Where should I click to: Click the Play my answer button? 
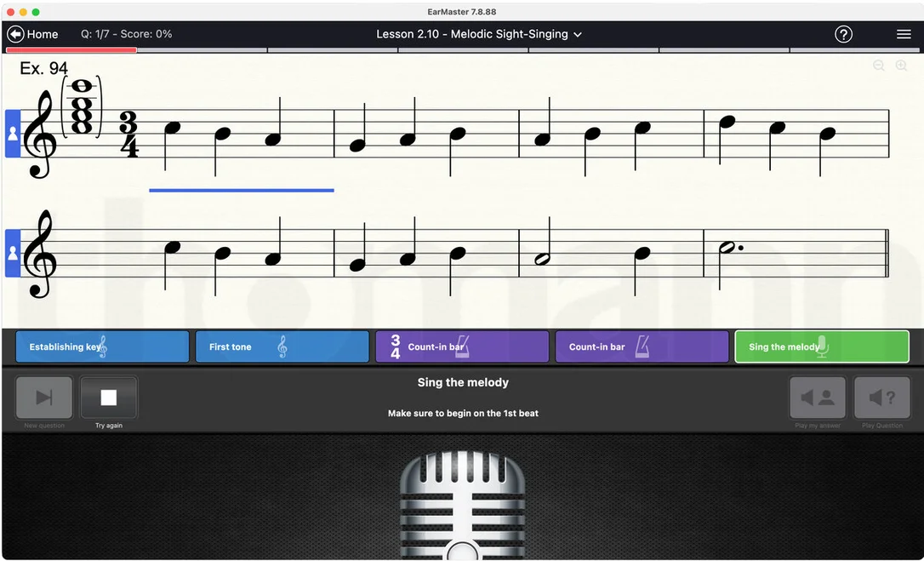(818, 398)
